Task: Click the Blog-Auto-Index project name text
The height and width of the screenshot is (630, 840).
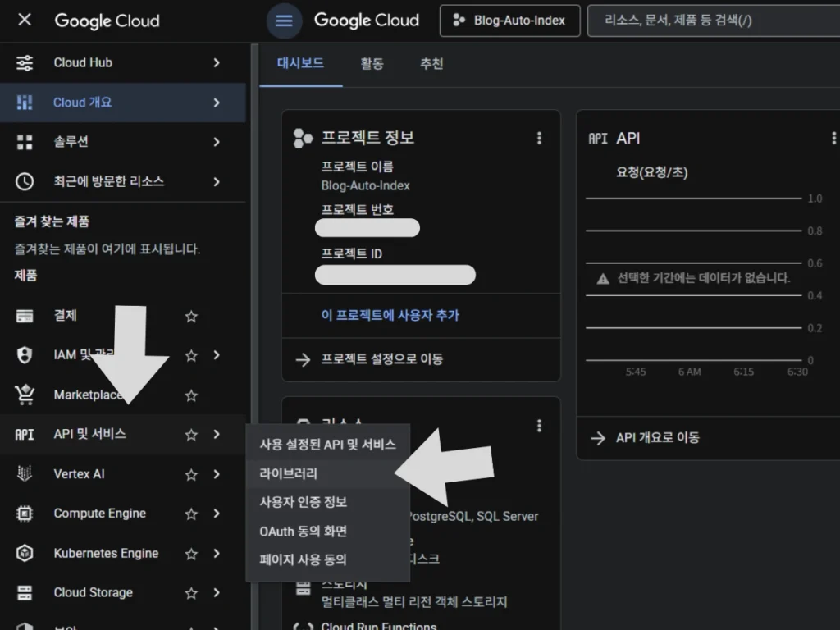Action: click(365, 186)
